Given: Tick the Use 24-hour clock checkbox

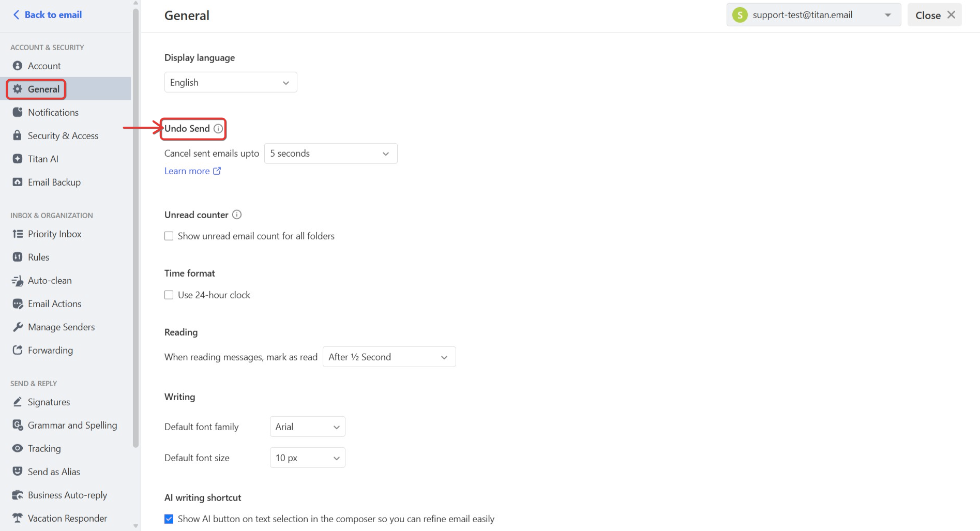Looking at the screenshot, I should point(169,295).
